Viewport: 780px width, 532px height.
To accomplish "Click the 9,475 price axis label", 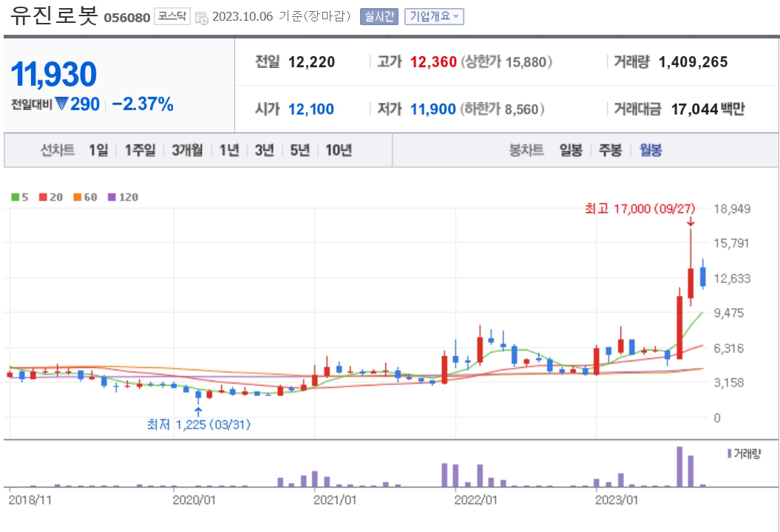I will [729, 313].
